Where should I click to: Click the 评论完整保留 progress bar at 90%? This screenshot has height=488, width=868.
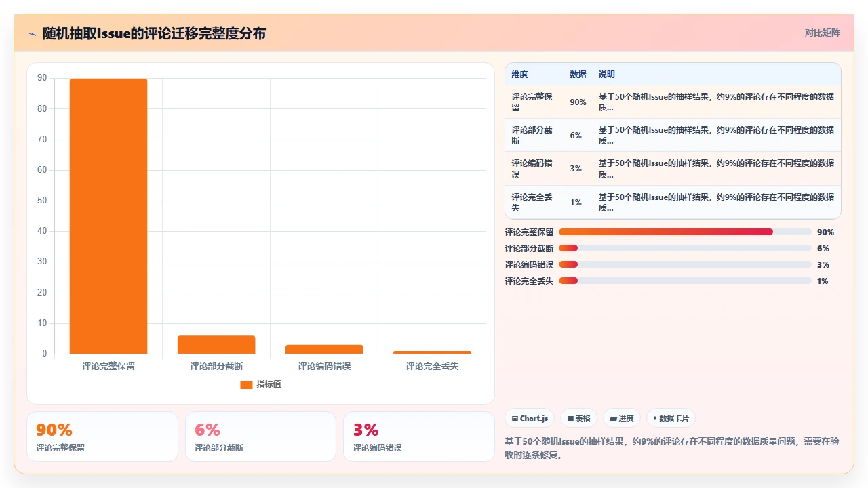(685, 232)
